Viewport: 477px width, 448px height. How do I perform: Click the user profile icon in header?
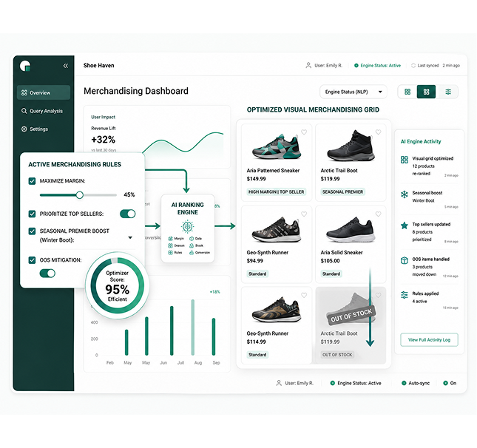[x=308, y=65]
